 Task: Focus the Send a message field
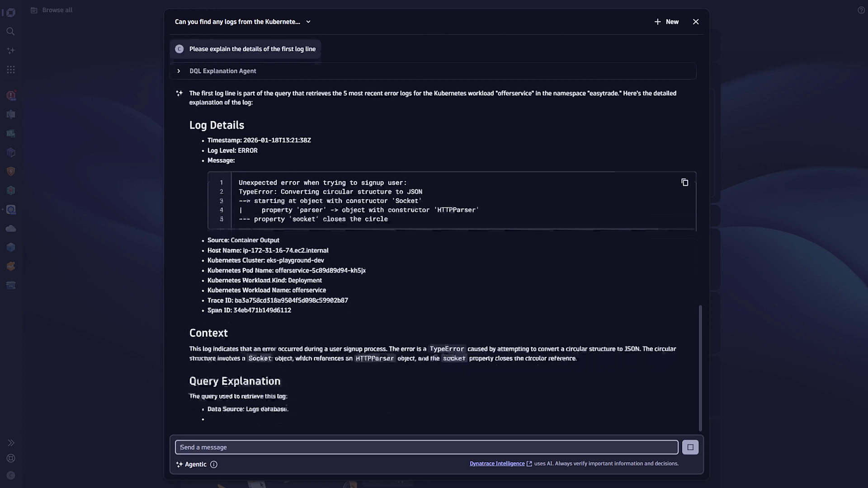coord(426,447)
